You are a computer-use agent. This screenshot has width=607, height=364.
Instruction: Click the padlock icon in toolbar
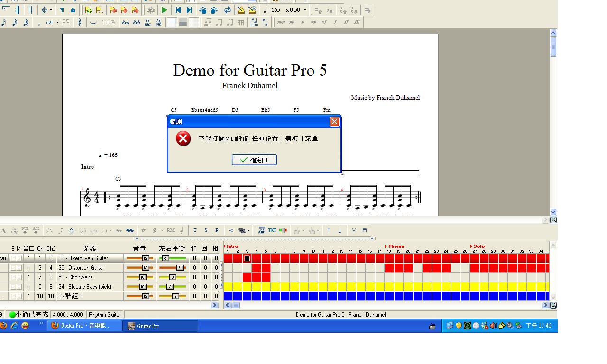(x=73, y=10)
